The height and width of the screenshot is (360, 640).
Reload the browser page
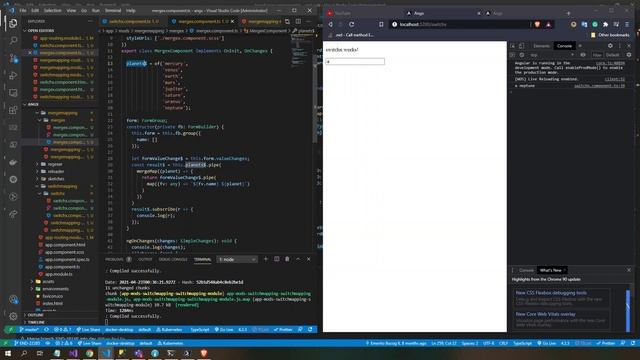[351, 24]
